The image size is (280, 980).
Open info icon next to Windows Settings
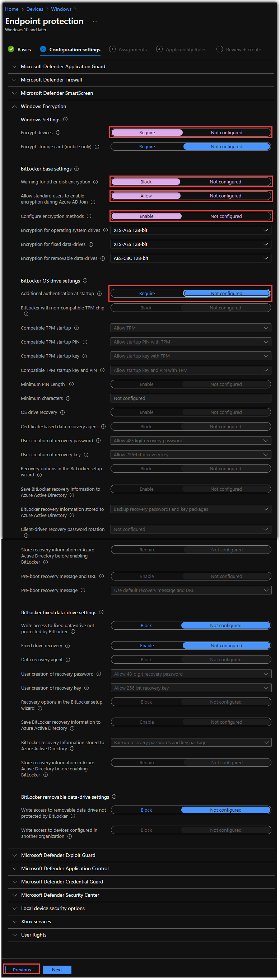pos(65,120)
